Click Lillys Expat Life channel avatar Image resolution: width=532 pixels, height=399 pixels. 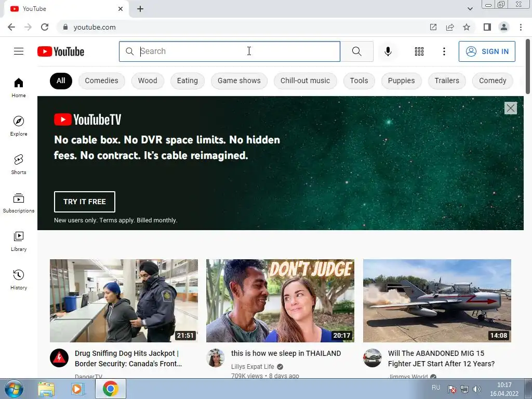(216, 358)
